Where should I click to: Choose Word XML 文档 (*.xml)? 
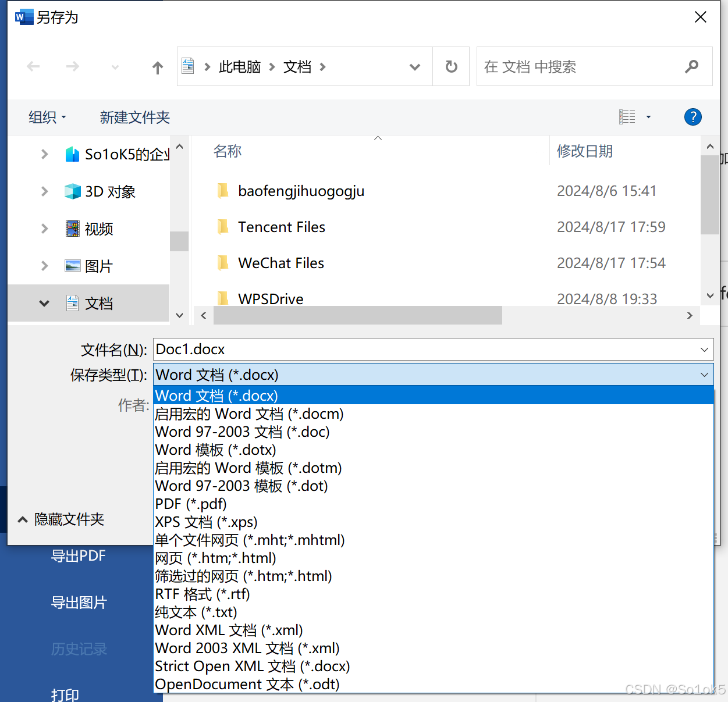click(433, 630)
